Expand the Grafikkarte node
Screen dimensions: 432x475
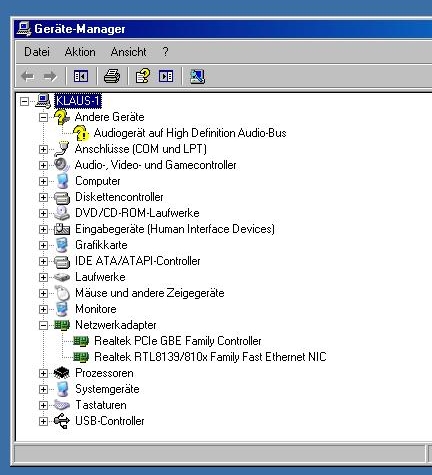43,245
